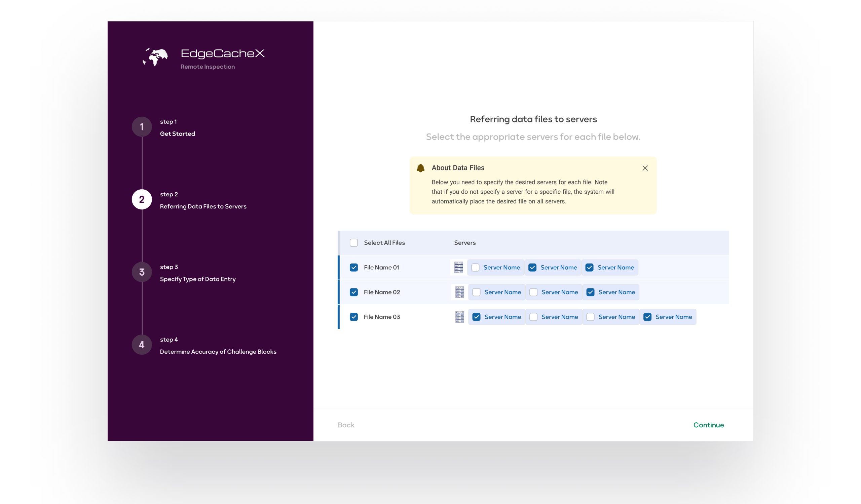The height and width of the screenshot is (504, 861).
Task: Click the EdgeCacheX globe logo
Action: coord(155,57)
